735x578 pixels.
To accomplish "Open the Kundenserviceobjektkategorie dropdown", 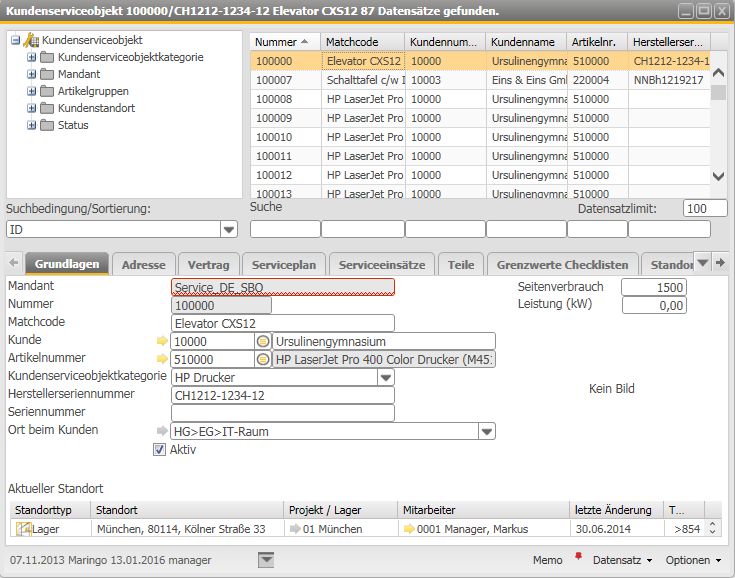I will pos(386,377).
